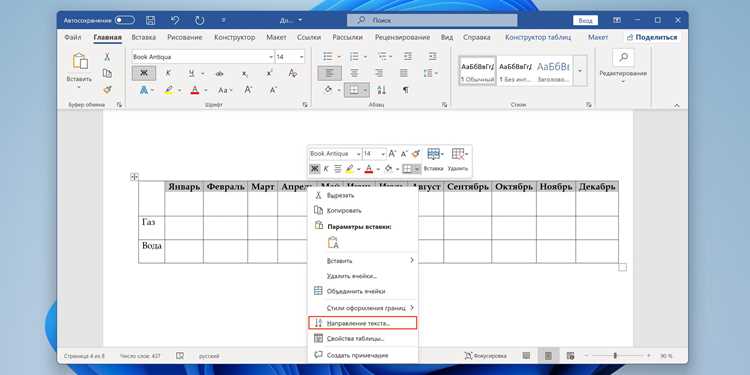The image size is (750, 375).
Task: Choose Направление текста in the context menu
Action: [362, 323]
